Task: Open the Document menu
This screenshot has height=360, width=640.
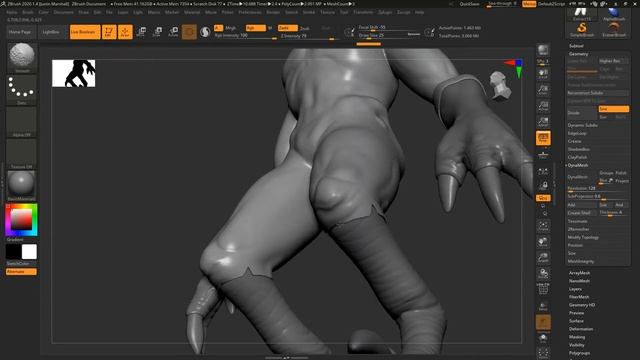Action: coord(63,12)
